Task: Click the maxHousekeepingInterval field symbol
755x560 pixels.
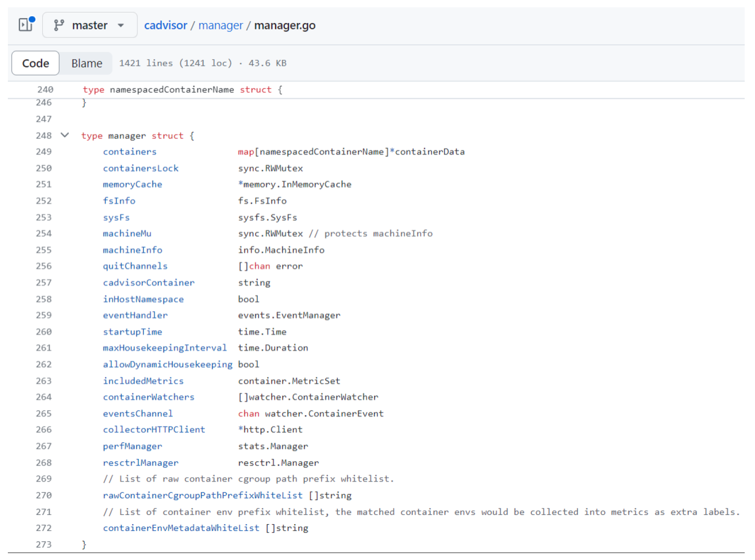Action: click(x=164, y=348)
